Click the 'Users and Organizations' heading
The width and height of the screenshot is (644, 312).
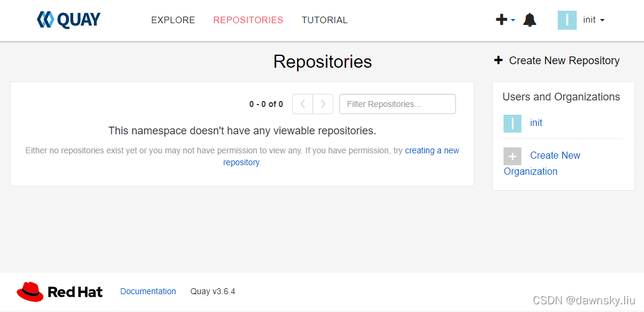(561, 97)
